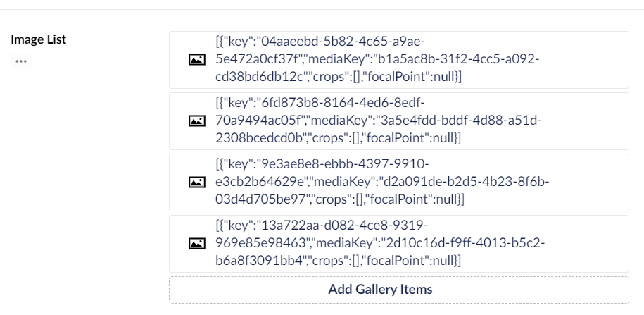Click the picture icon of the 6fd873b8 item

tap(197, 121)
